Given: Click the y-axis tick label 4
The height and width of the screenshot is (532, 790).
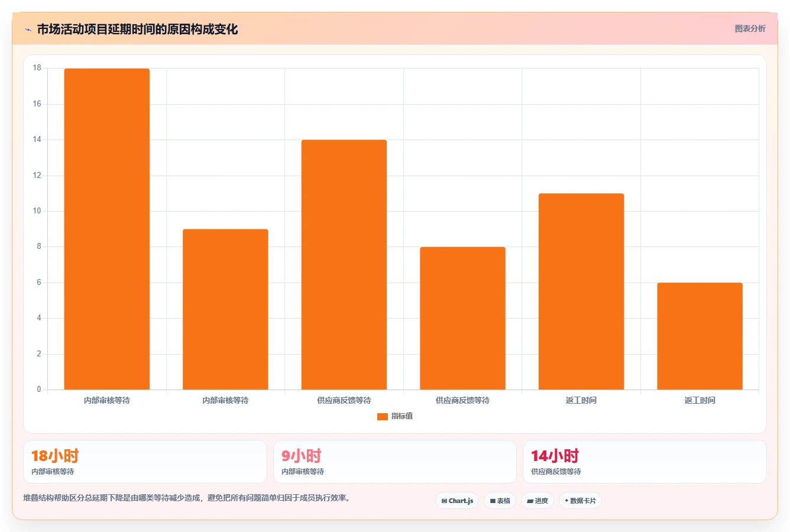Looking at the screenshot, I should pyautogui.click(x=39, y=318).
